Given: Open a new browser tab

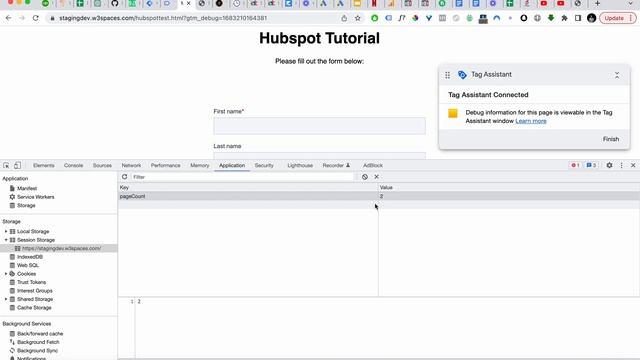Looking at the screenshot, I should (x=597, y=3).
